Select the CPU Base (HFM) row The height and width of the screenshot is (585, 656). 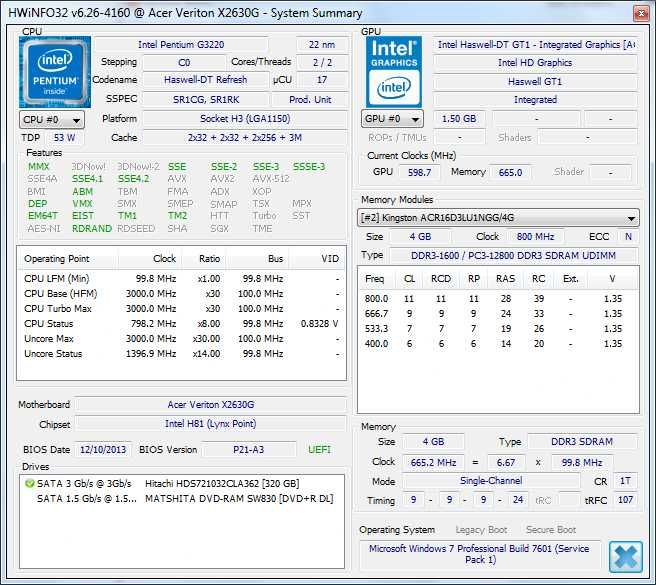tap(181, 294)
